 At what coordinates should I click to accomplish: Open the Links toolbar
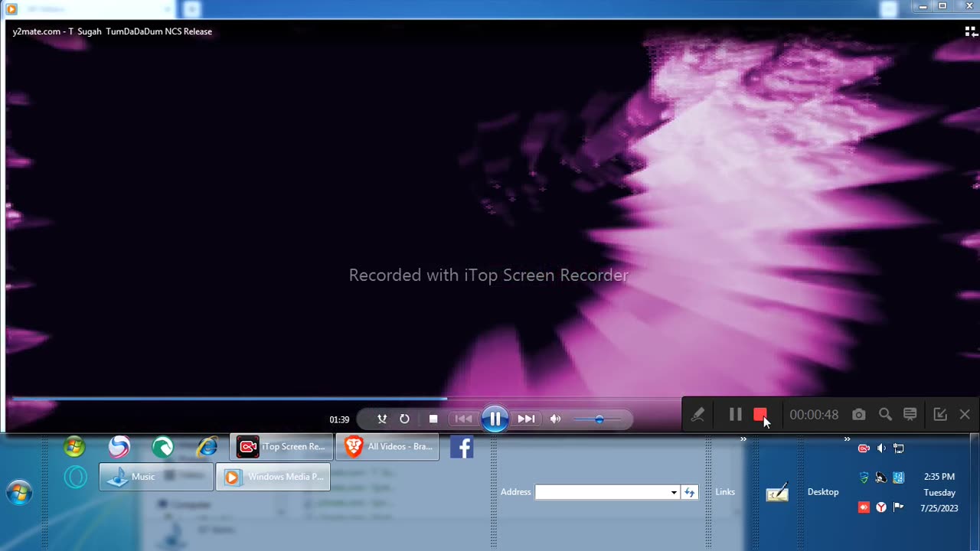coord(725,492)
